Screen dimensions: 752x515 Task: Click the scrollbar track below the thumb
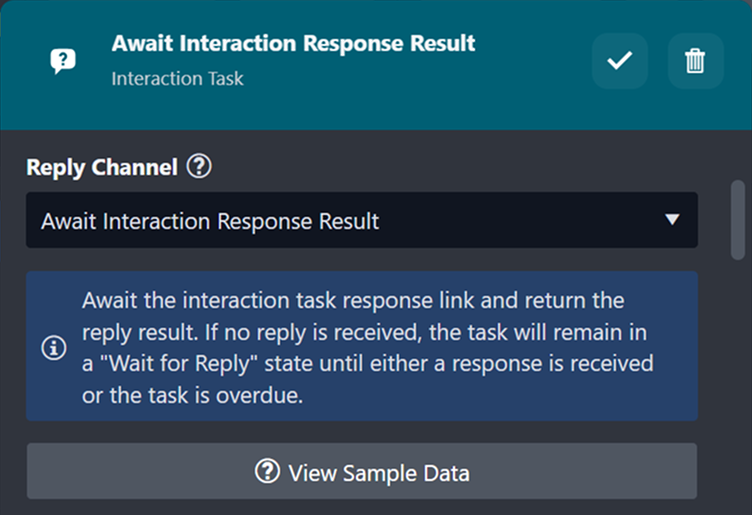738,380
